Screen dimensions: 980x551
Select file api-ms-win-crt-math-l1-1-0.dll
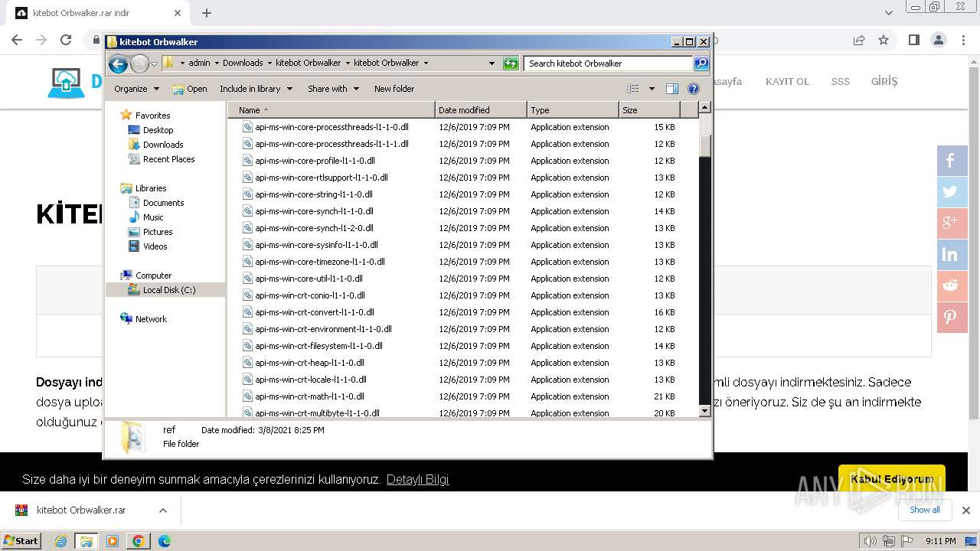(309, 396)
